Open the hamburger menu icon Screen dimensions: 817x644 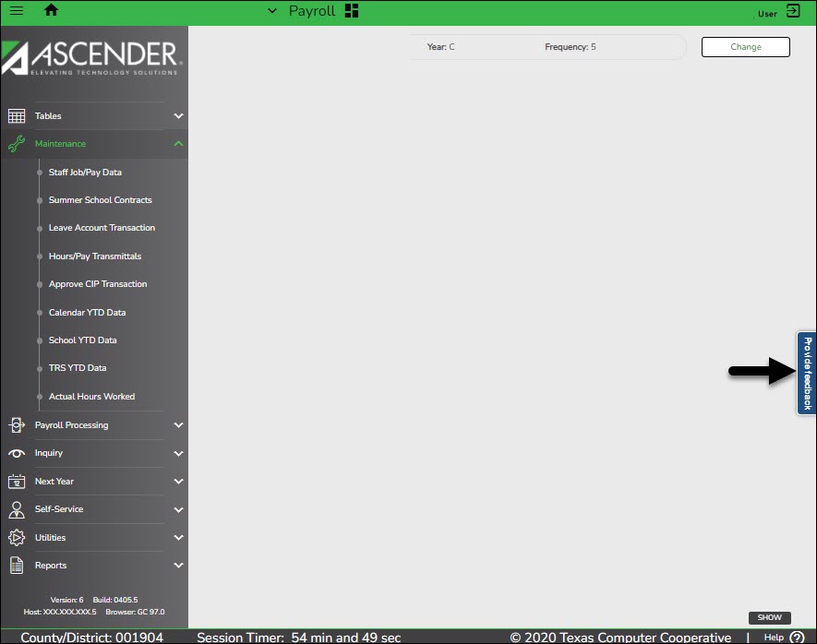(x=17, y=11)
